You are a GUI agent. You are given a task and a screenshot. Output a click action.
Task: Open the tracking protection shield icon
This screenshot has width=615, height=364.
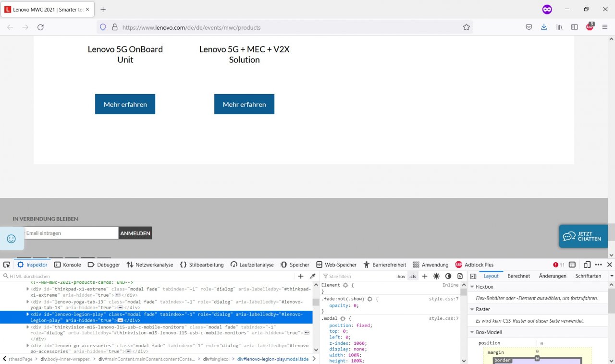[103, 27]
